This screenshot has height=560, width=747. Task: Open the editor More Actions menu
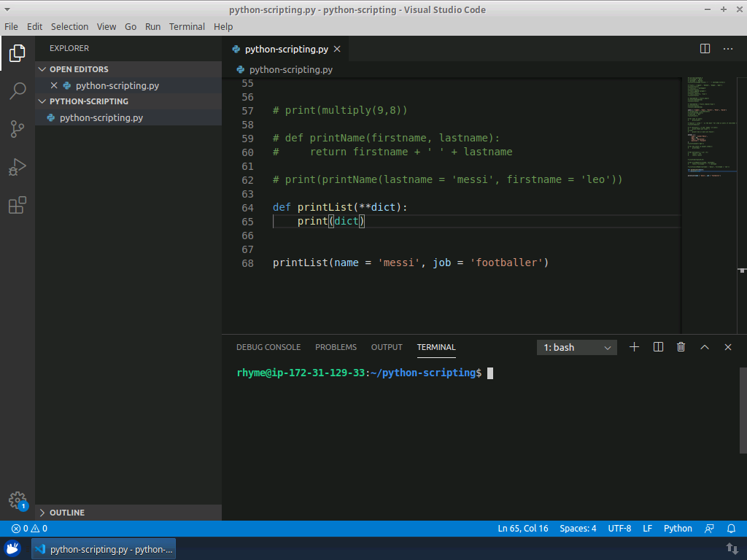coord(728,49)
